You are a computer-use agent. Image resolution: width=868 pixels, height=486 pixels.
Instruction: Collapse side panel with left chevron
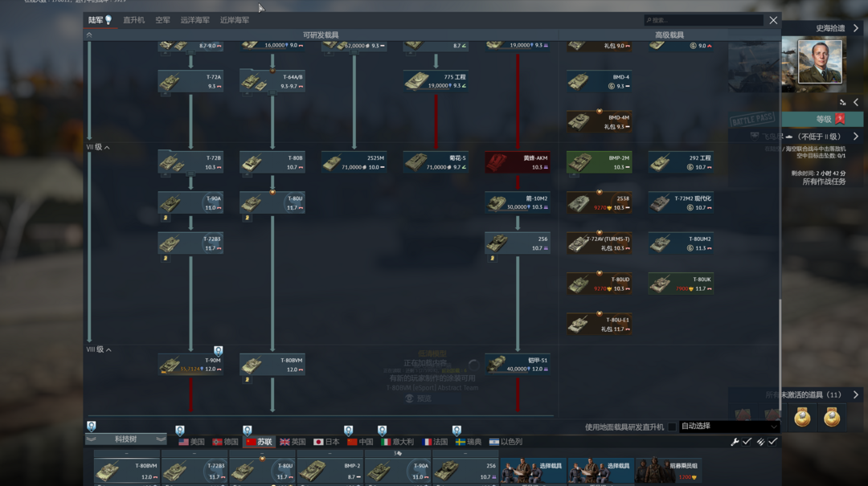pos(856,102)
